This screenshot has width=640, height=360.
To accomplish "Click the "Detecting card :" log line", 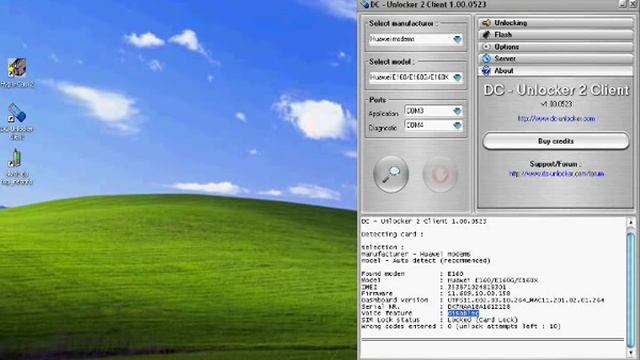I will coord(392,234).
